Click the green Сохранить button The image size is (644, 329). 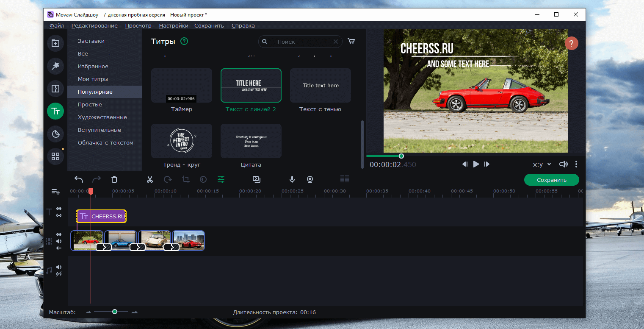pyautogui.click(x=551, y=180)
